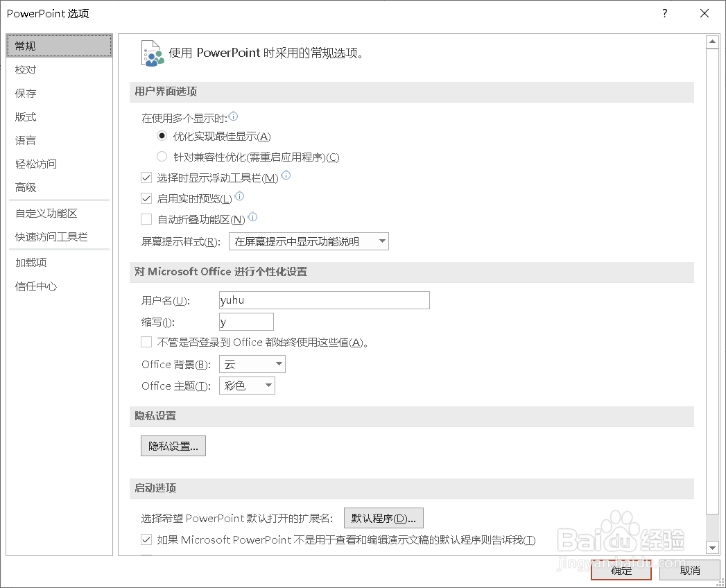Close the PowerPoint 选项 dialog
This screenshot has height=588, width=726.
(x=705, y=13)
